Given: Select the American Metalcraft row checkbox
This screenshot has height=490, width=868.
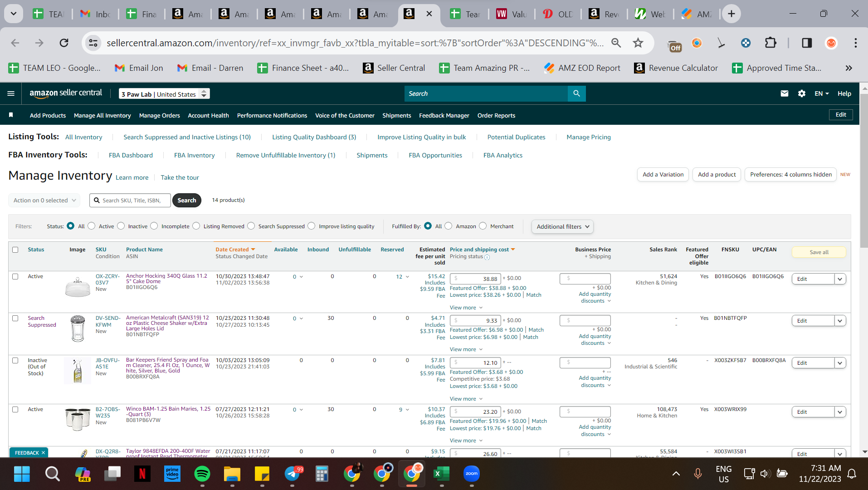Looking at the screenshot, I should click(x=15, y=318).
